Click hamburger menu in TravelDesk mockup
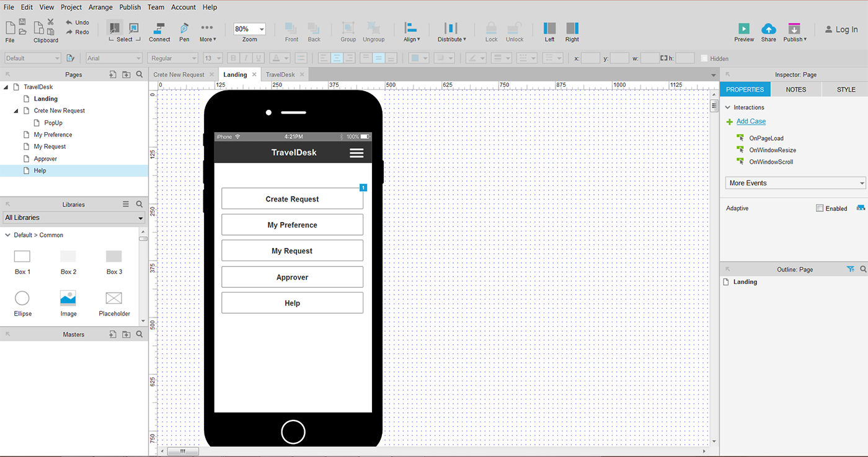 356,153
